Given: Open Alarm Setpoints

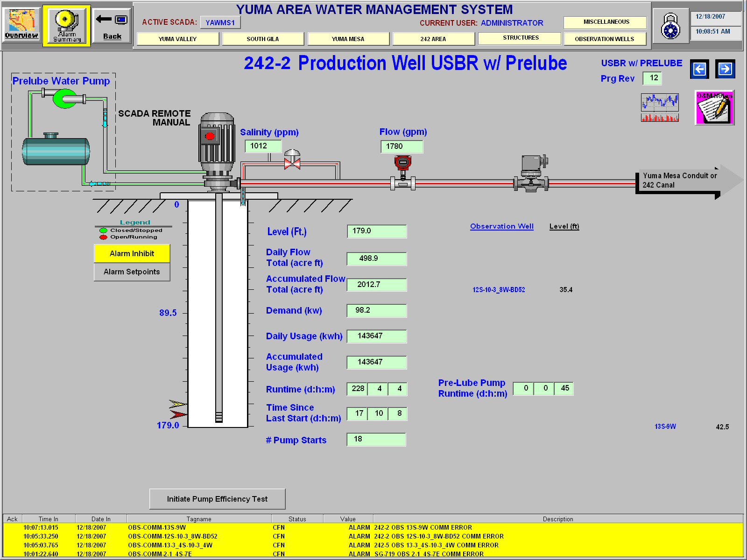Looking at the screenshot, I should click(x=132, y=272).
